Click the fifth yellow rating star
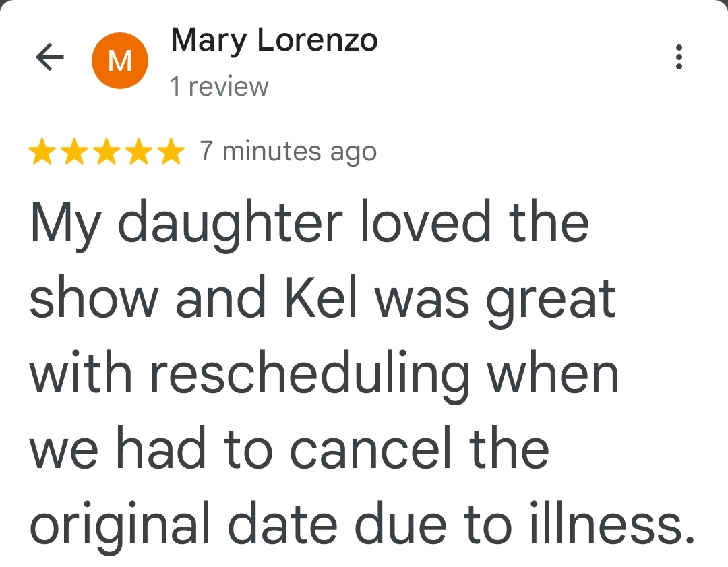The height and width of the screenshot is (567, 728). [171, 152]
